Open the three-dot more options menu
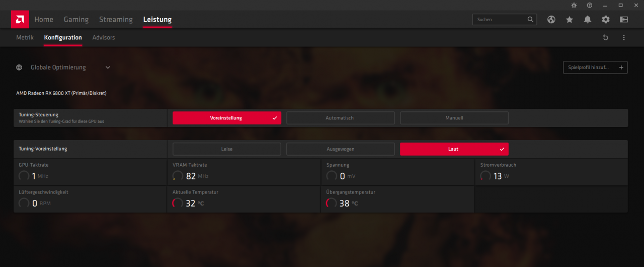 click(x=624, y=38)
